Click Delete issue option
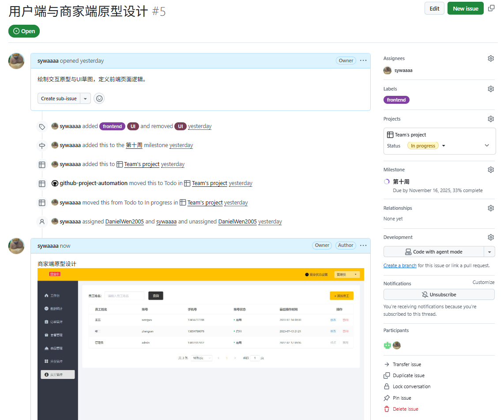 405,409
